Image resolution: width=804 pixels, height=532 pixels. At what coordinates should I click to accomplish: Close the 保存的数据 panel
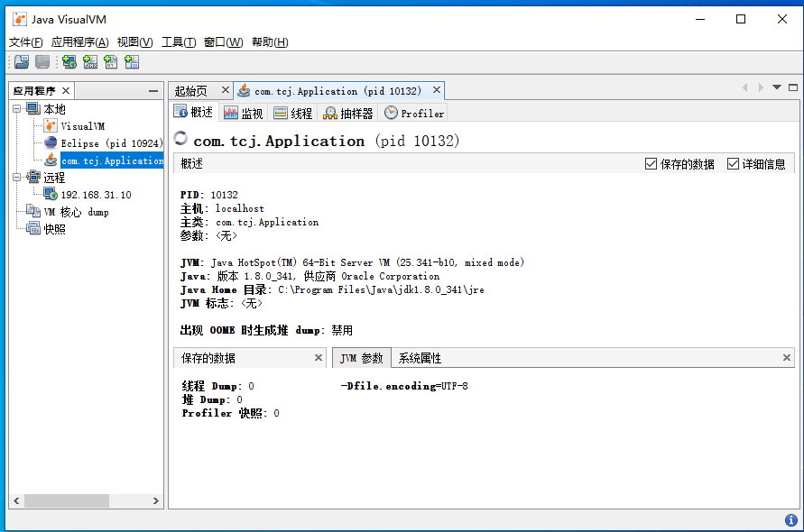tap(319, 358)
